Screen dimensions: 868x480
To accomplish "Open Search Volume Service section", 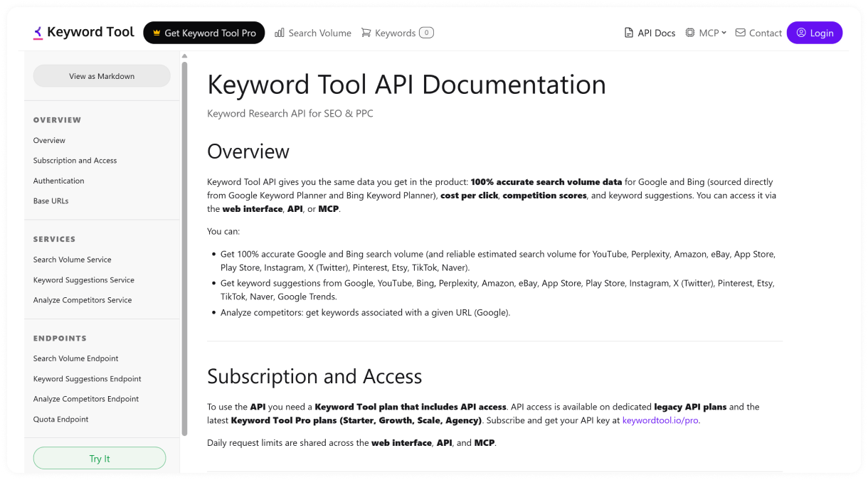I will pyautogui.click(x=73, y=260).
